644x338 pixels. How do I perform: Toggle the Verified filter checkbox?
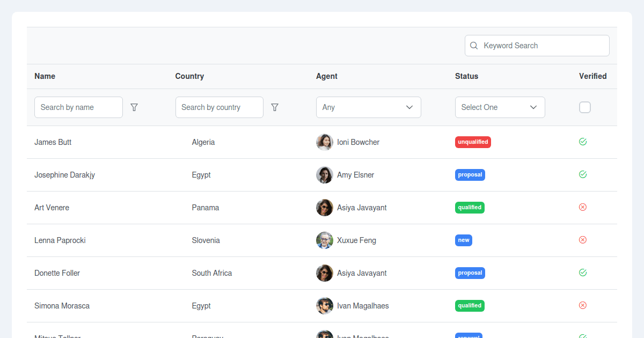tap(585, 107)
